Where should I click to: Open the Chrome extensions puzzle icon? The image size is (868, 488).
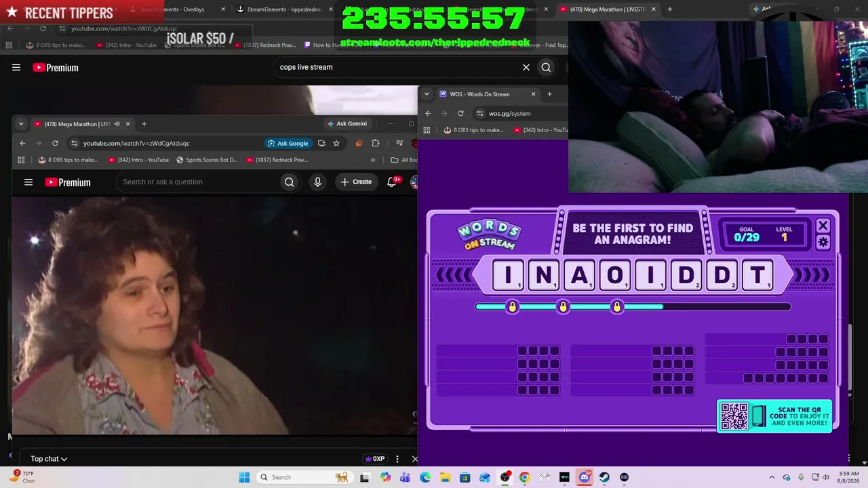[x=376, y=143]
